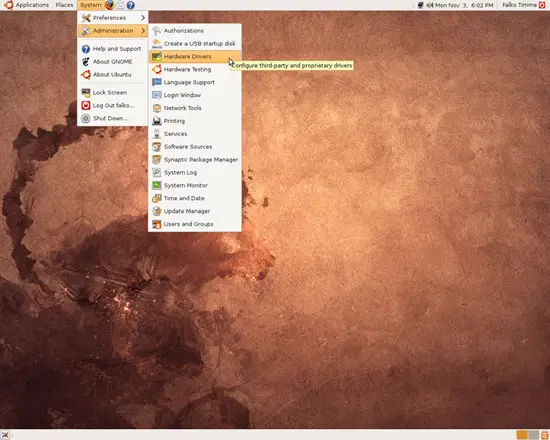Click Log Out falko entry
The height and width of the screenshot is (440, 550).
tap(113, 105)
